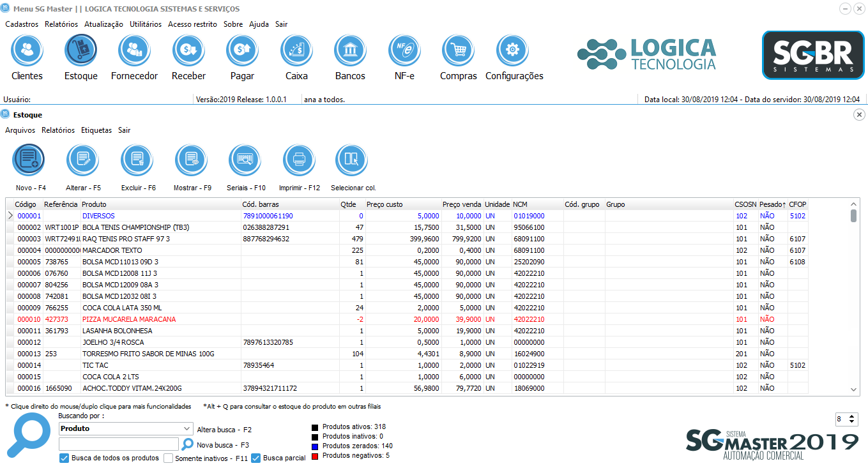Open the Clientes module icon
The height and width of the screenshot is (468, 868).
(27, 50)
